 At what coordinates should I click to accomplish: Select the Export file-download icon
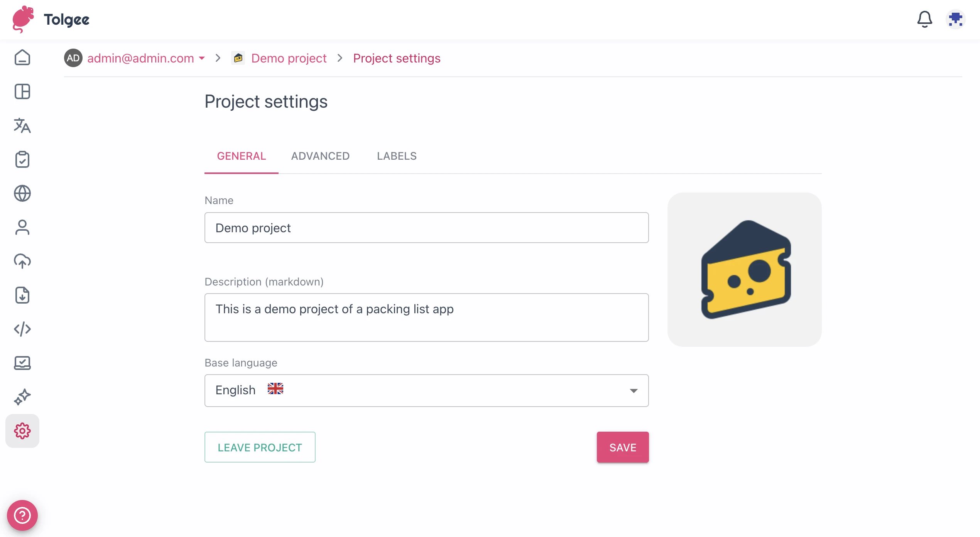(22, 295)
